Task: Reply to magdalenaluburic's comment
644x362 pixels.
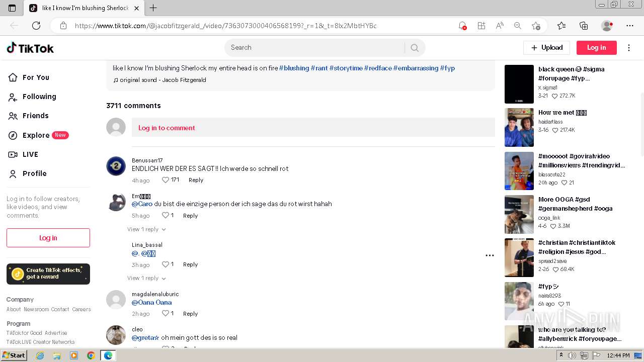Action: 191,314
